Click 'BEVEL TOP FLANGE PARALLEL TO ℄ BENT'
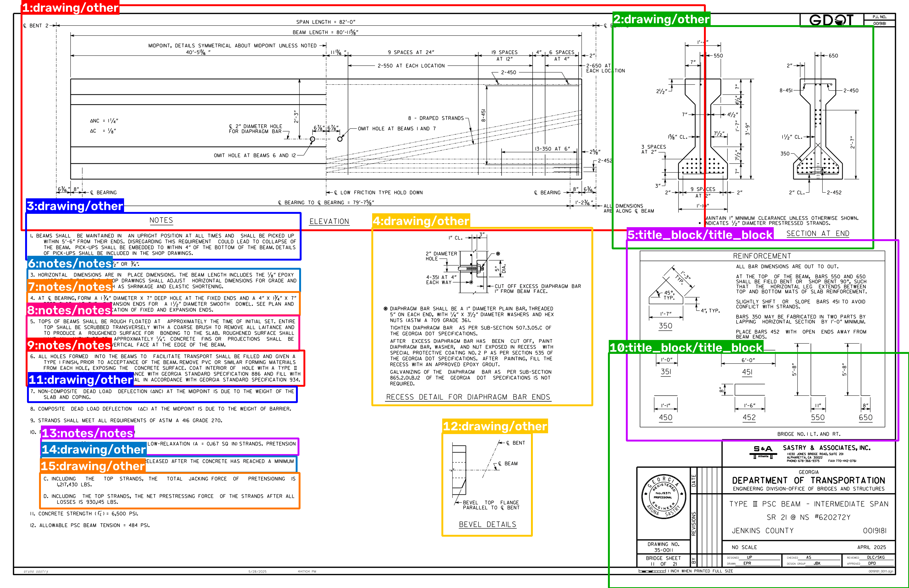Image resolution: width=909 pixels, height=588 pixels. click(491, 505)
